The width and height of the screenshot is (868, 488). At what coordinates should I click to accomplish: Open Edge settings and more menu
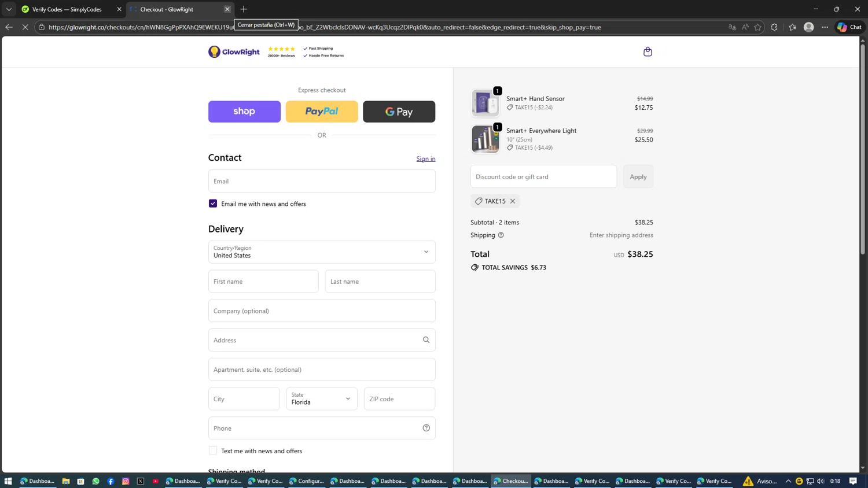click(825, 27)
